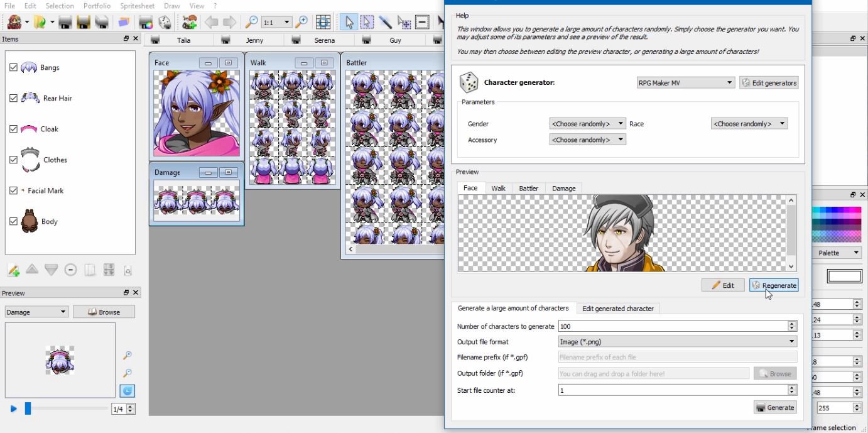Disable the Facial Mark item
This screenshot has width=868, height=433.
tap(13, 190)
